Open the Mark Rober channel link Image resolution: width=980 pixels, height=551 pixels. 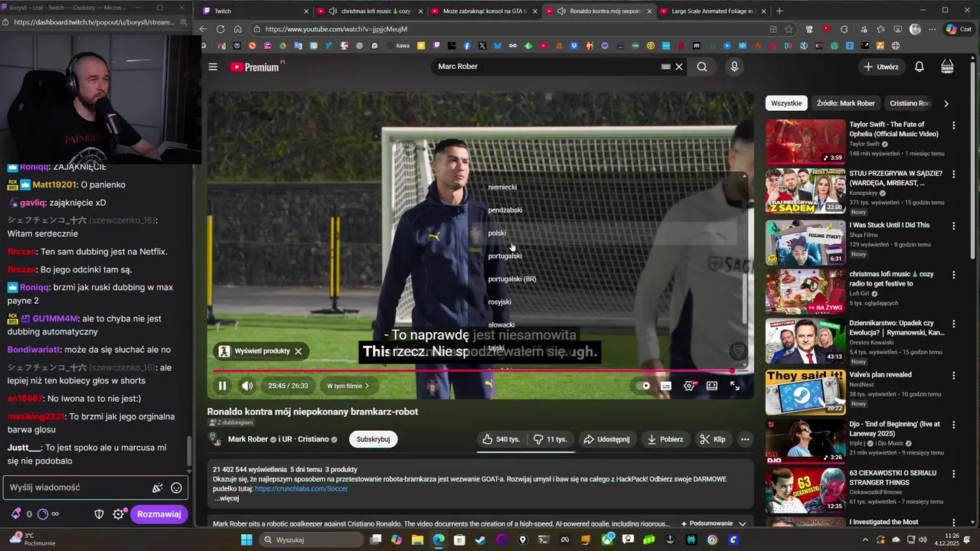click(x=248, y=439)
